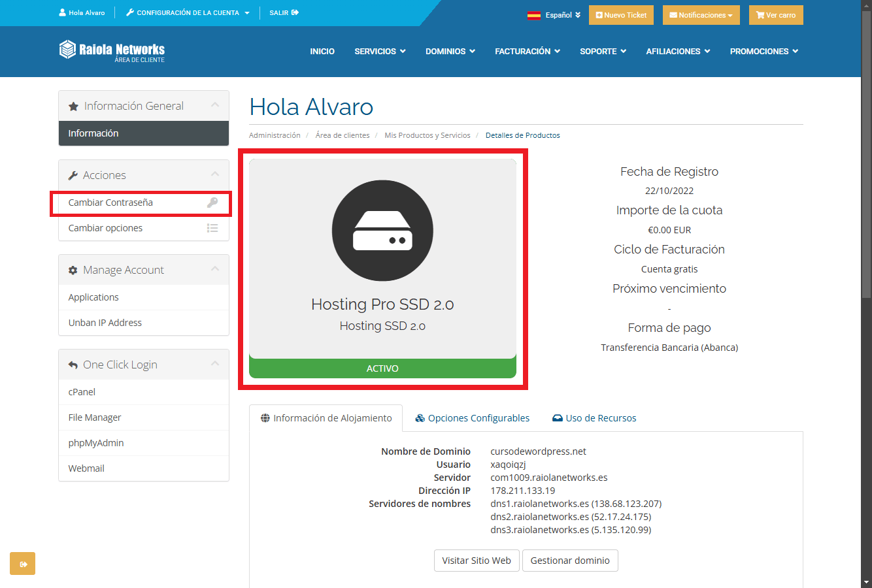Expand the Servicios menu
The width and height of the screenshot is (872, 588).
[x=380, y=51]
